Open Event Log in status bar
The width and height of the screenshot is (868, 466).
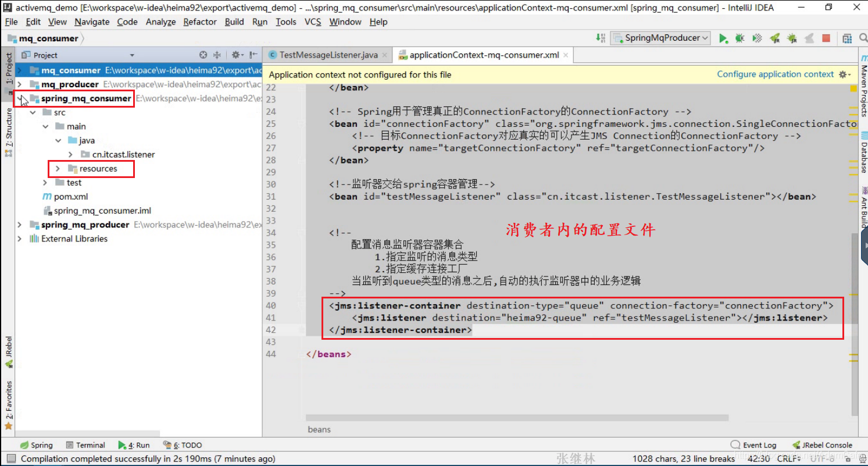pyautogui.click(x=753, y=445)
